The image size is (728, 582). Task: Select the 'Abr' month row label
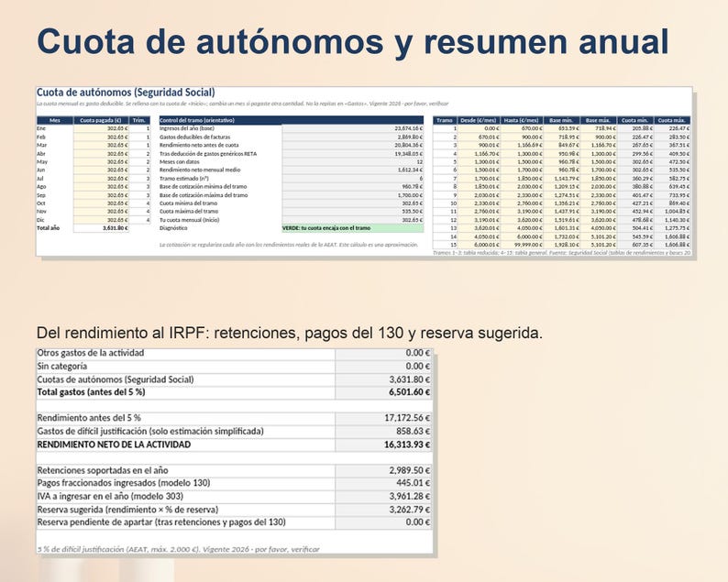[x=41, y=154]
